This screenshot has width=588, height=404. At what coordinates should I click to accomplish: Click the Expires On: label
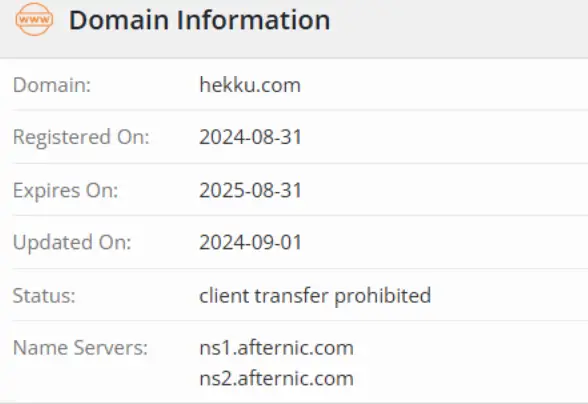(66, 191)
